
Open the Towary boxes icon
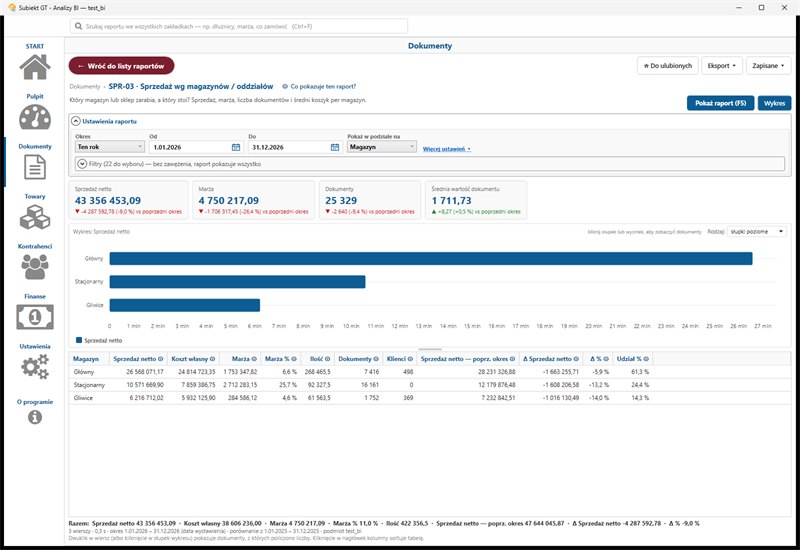[x=35, y=217]
